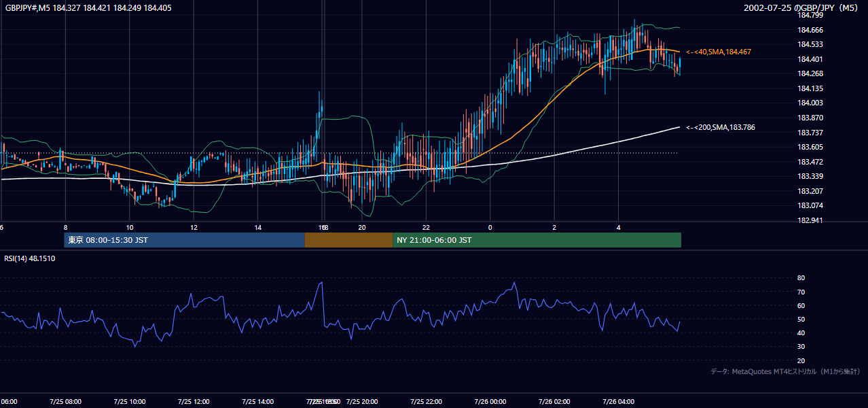Screen dimensions: 868x408
Task: Click the 183.737 price axis label
Action: pyautogui.click(x=809, y=133)
